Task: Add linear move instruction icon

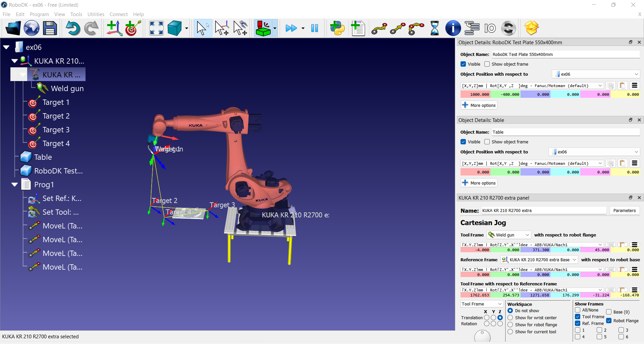Action: (398, 29)
